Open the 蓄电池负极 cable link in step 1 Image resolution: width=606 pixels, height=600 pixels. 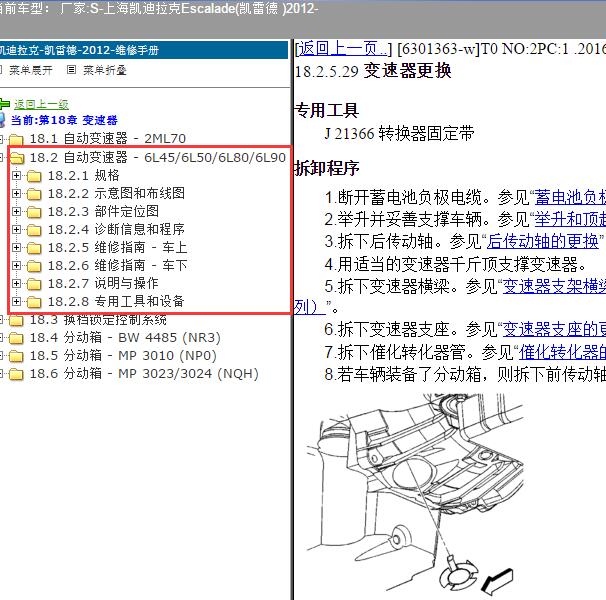(x=570, y=198)
